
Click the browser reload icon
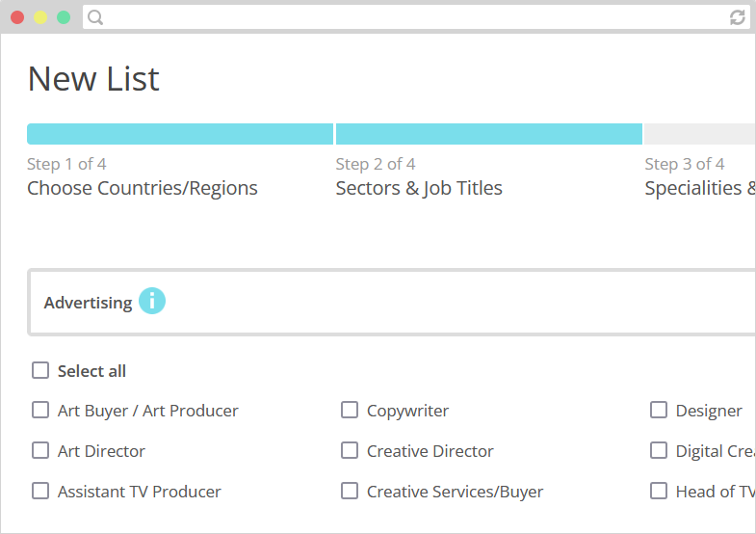(x=737, y=18)
